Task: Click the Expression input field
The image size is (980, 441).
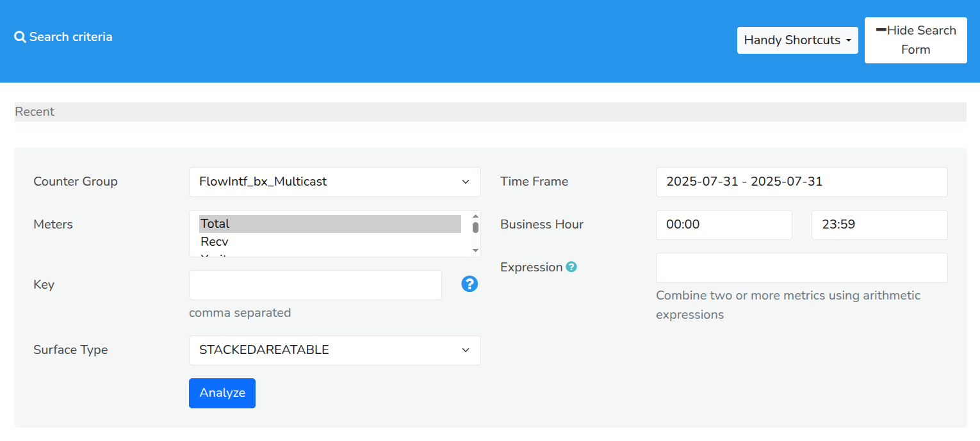Action: point(801,268)
